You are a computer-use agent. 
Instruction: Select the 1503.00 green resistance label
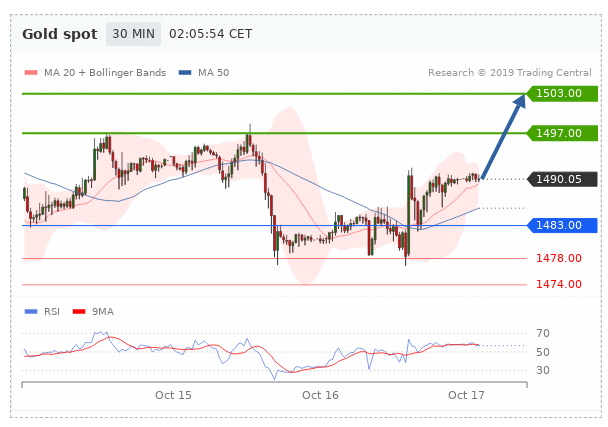click(562, 93)
